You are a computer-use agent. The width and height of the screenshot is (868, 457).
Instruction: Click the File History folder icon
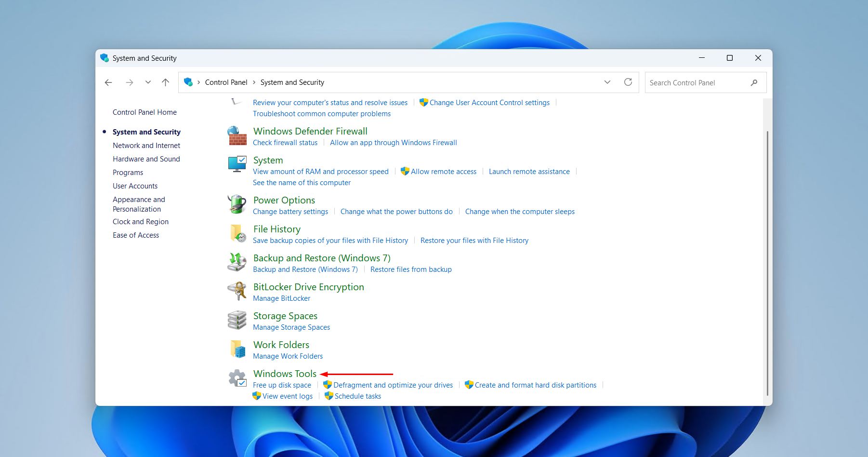237,233
